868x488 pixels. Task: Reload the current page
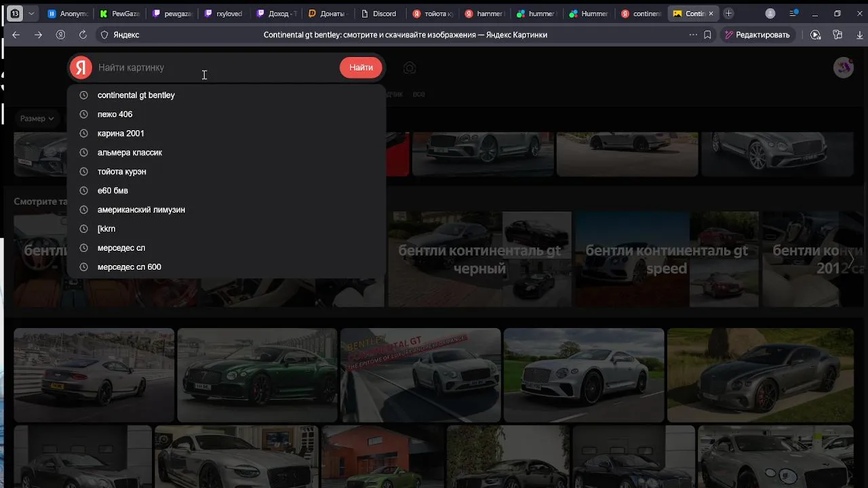coord(83,35)
